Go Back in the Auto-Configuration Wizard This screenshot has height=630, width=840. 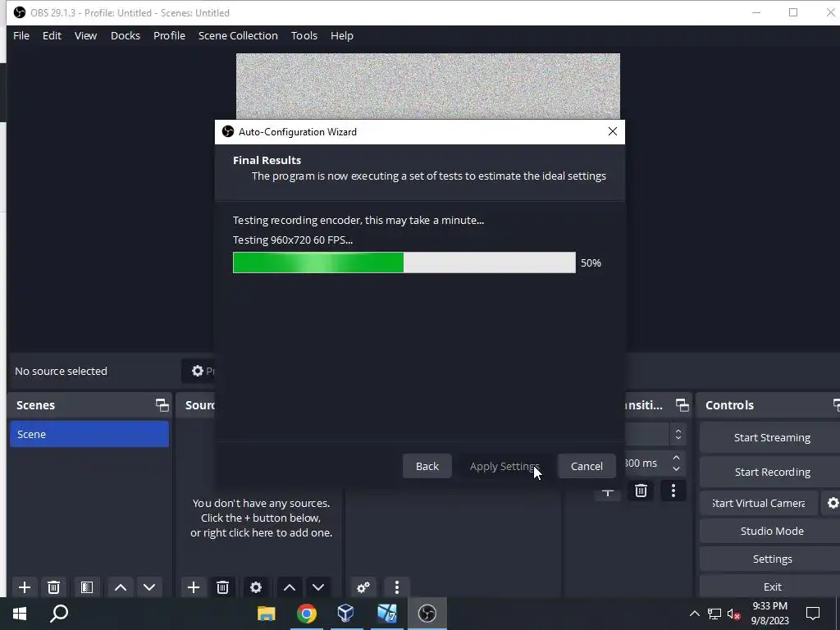pyautogui.click(x=427, y=466)
